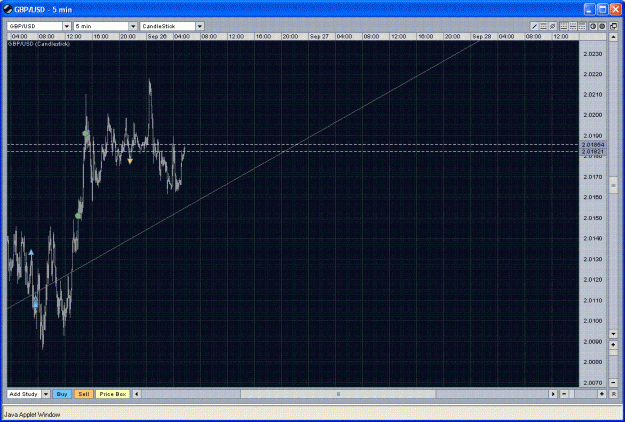Close the GBP/USD chart window
Image resolution: width=625 pixels, height=422 pixels.
pos(615,9)
